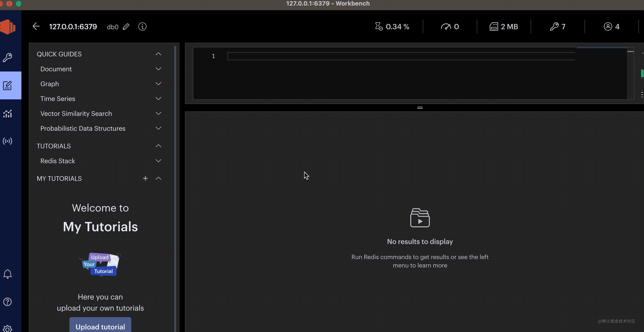
Task: Grab the editor-results resize handle
Action: point(420,108)
